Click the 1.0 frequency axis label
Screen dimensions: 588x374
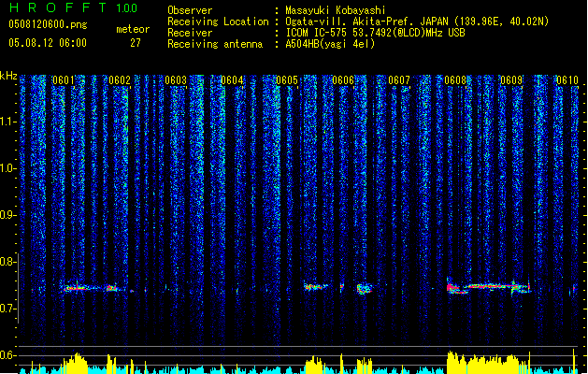[x=8, y=168]
